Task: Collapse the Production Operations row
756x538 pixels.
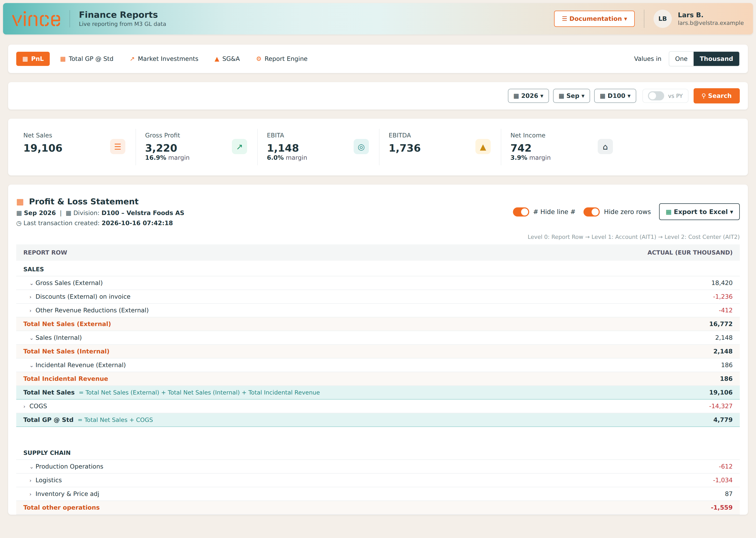Action: point(31,467)
